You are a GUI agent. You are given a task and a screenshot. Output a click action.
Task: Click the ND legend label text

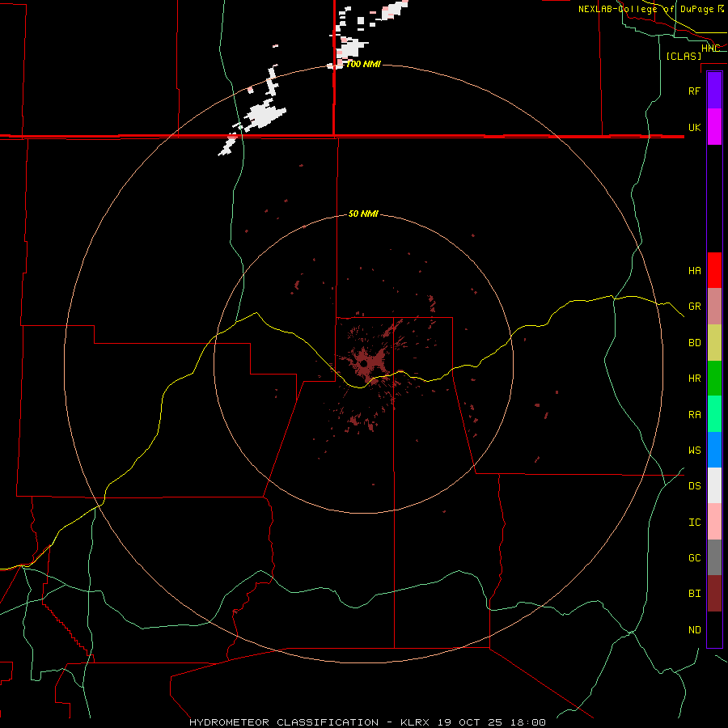[694, 629]
